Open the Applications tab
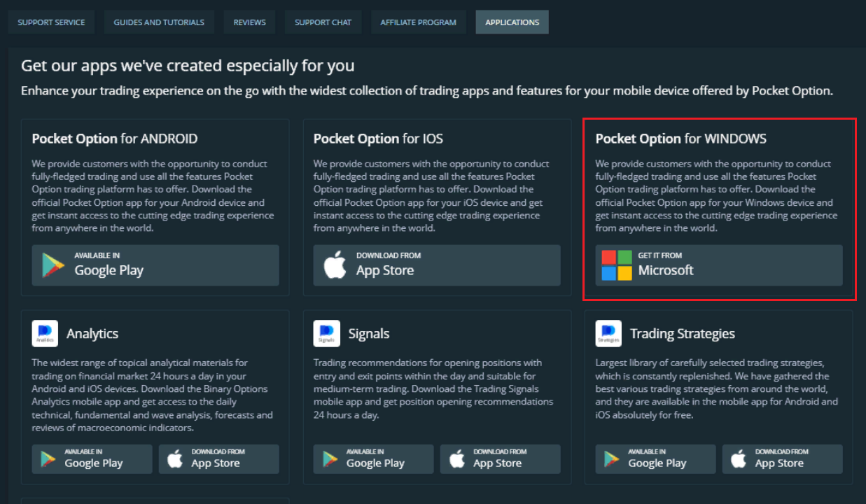The width and height of the screenshot is (866, 504). click(512, 22)
